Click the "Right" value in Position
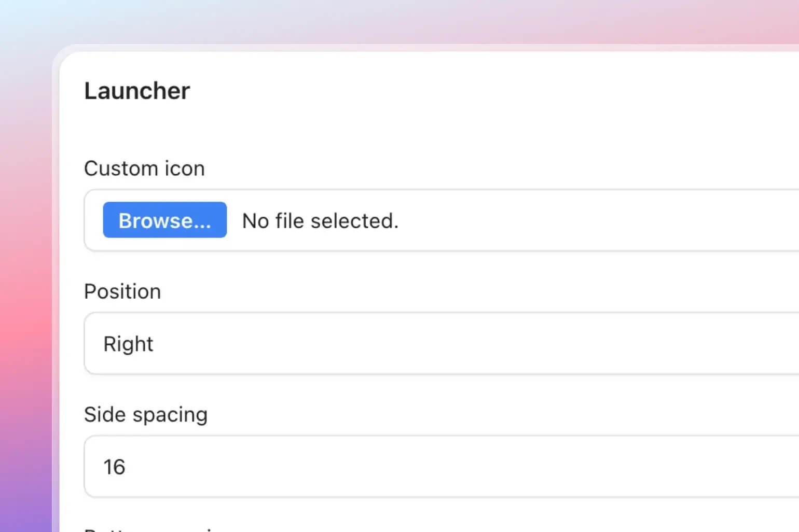 (128, 344)
